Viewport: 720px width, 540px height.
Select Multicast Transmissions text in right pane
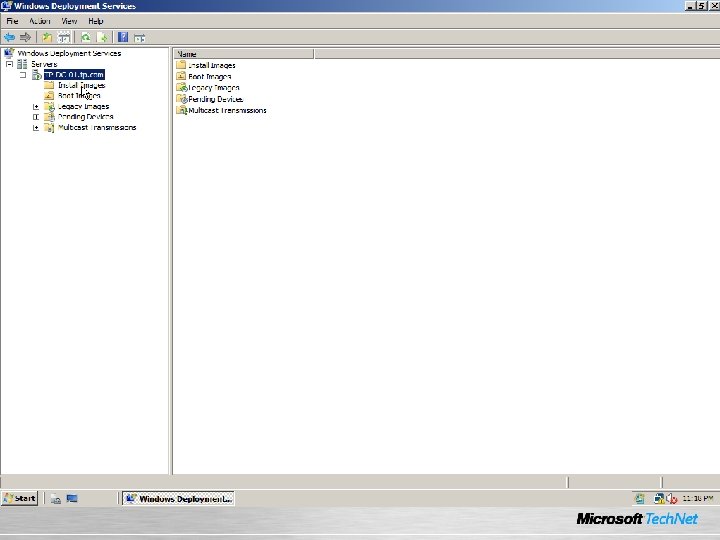227,111
